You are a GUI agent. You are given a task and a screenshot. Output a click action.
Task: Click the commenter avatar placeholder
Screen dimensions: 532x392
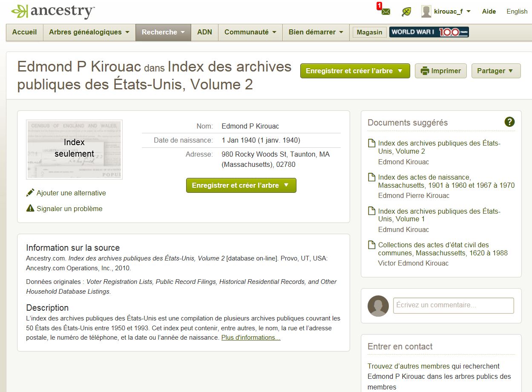pyautogui.click(x=378, y=306)
